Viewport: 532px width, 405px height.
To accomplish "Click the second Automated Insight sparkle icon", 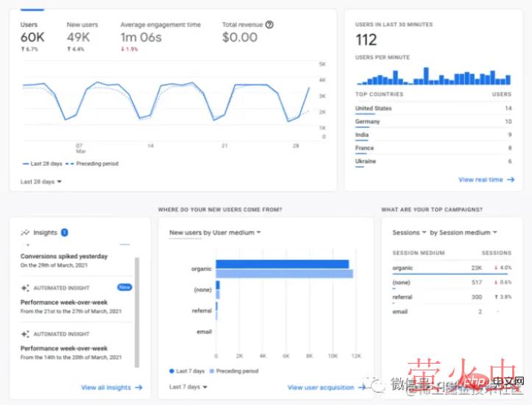I will point(25,334).
